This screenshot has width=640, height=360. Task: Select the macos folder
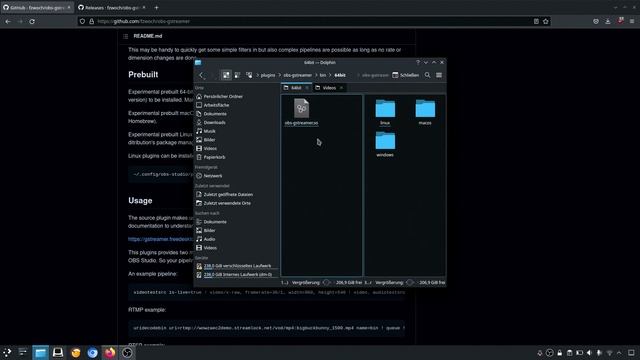tap(425, 112)
